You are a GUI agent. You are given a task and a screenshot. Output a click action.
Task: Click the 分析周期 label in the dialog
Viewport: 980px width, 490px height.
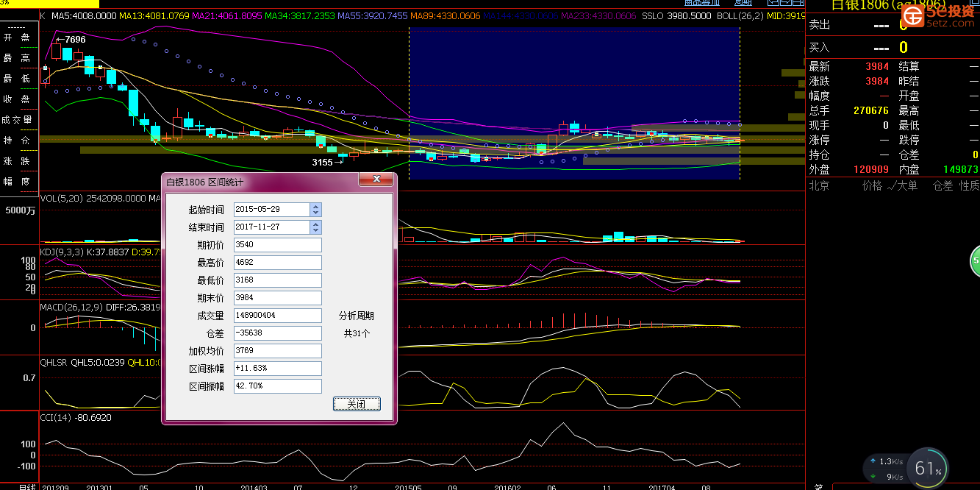357,316
